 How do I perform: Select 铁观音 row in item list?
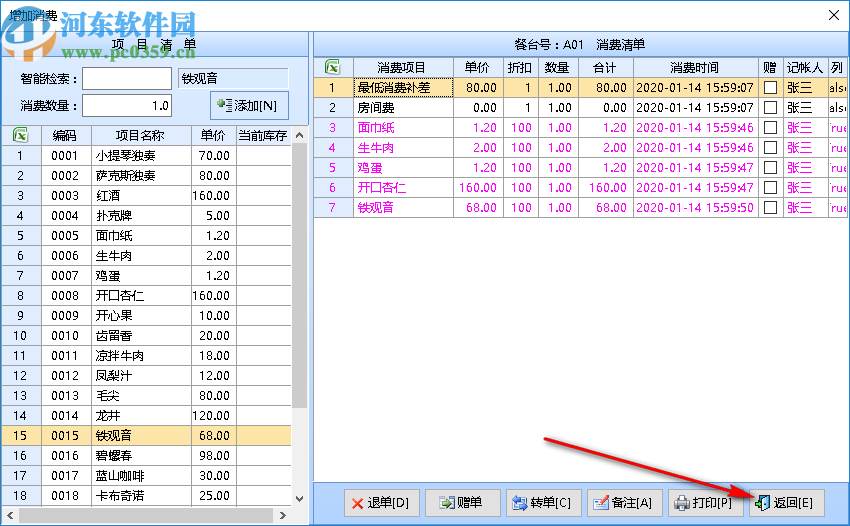(x=146, y=435)
